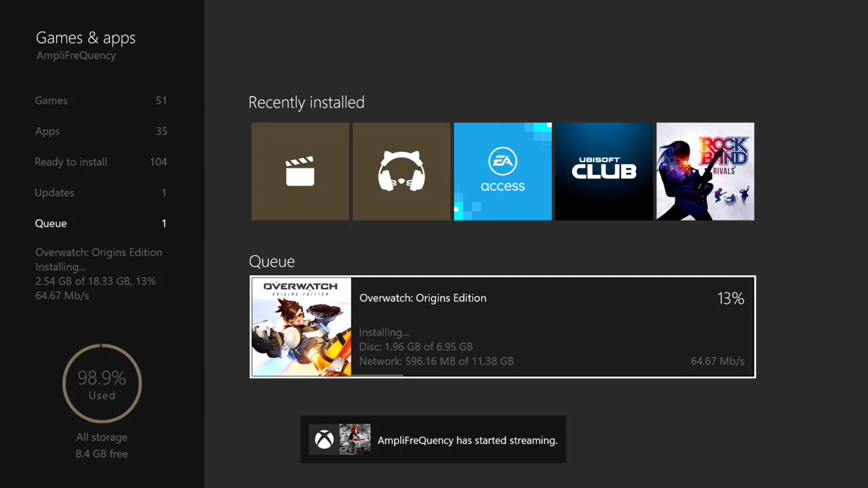Click the AmpliFreQuency gamertag under heading
The height and width of the screenshot is (488, 868).
point(76,56)
